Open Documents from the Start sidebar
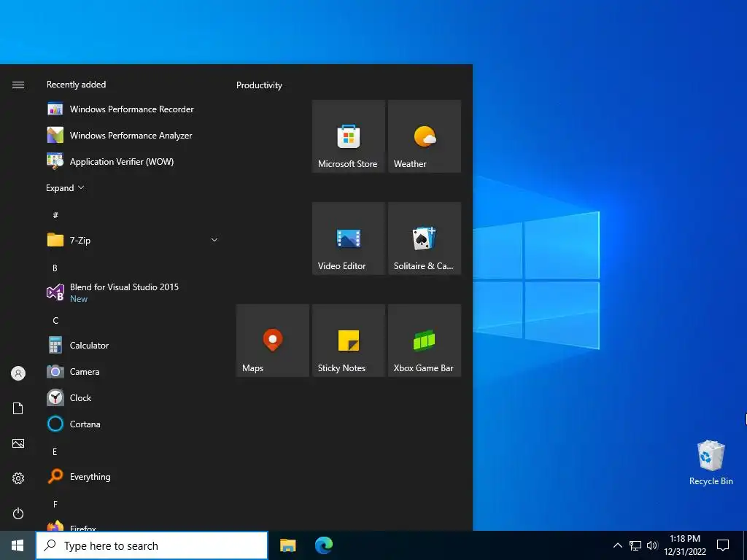Viewport: 747px width, 560px height. pyautogui.click(x=18, y=408)
